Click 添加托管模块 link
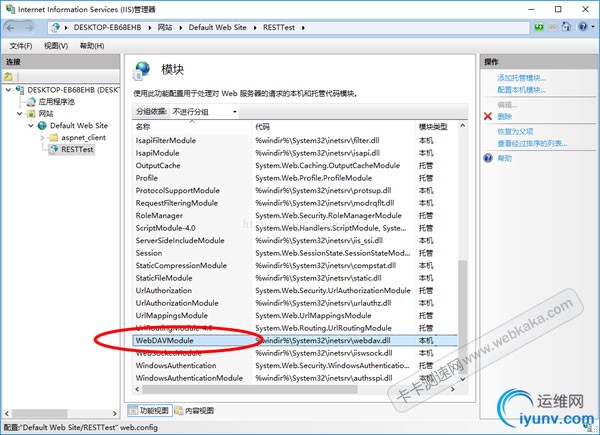The height and width of the screenshot is (435, 600). (521, 78)
